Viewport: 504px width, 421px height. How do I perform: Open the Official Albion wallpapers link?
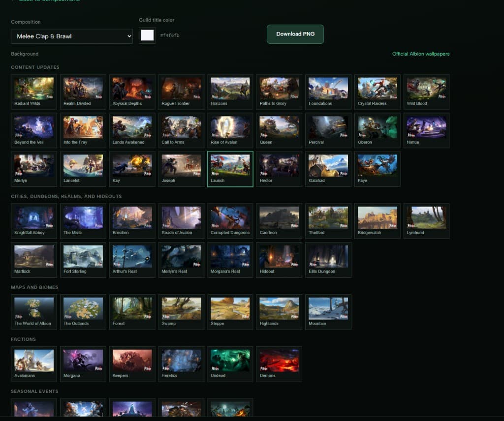tap(421, 54)
